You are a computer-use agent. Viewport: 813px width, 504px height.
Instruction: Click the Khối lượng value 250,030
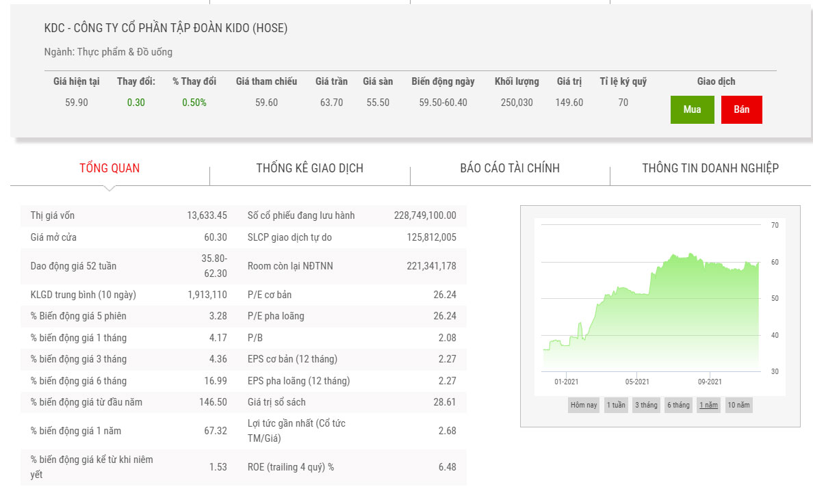(517, 103)
